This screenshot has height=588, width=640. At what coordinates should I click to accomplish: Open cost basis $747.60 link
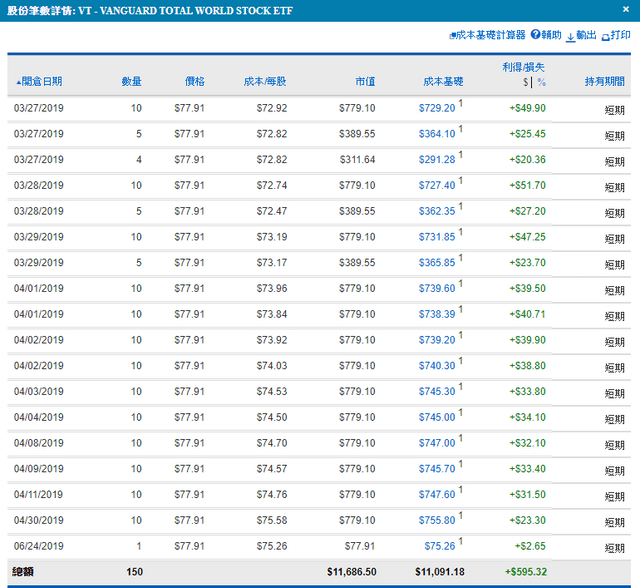pos(437,494)
